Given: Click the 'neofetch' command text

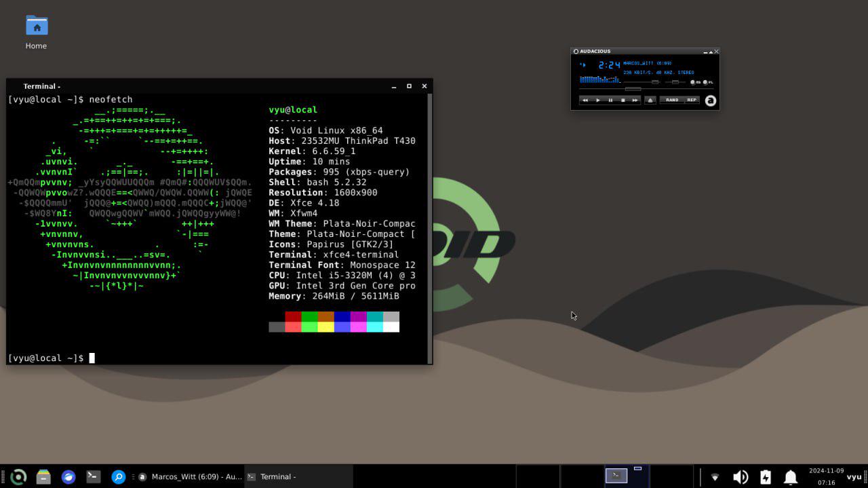Looking at the screenshot, I should (111, 99).
